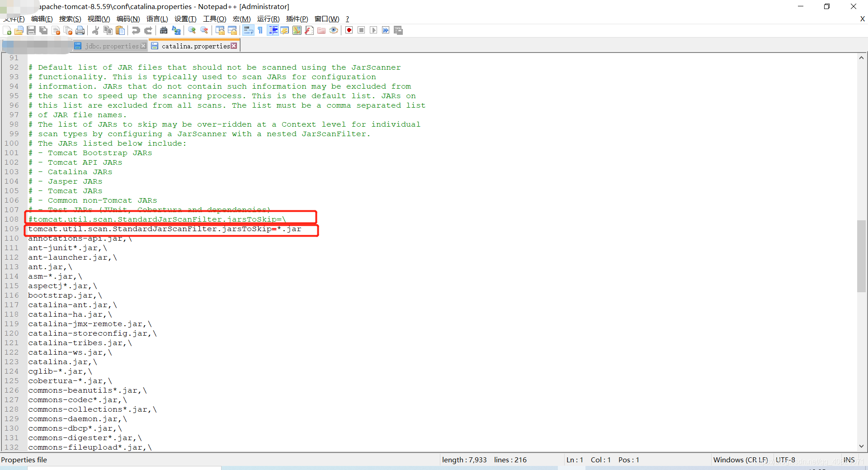868x470 pixels.
Task: Select the catalina.properties tab
Action: [194, 46]
